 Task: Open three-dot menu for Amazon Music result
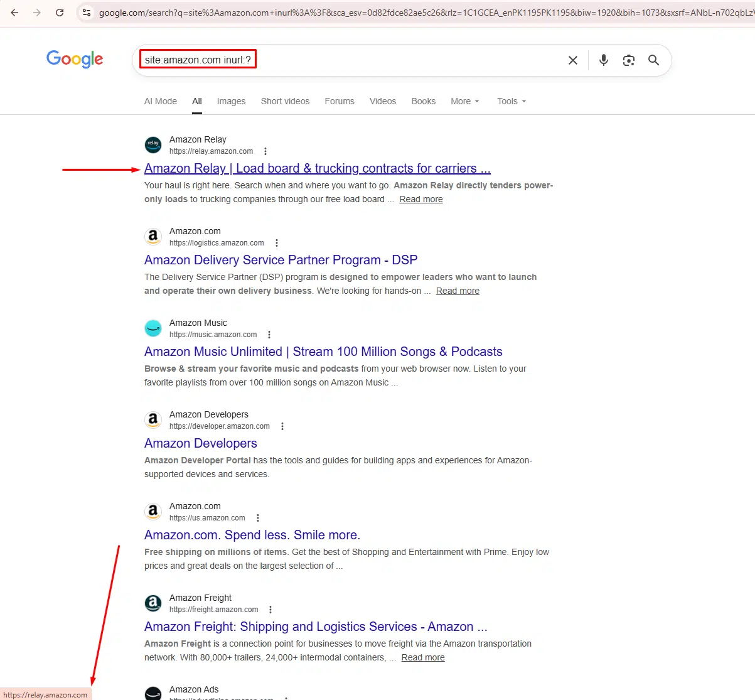point(269,335)
